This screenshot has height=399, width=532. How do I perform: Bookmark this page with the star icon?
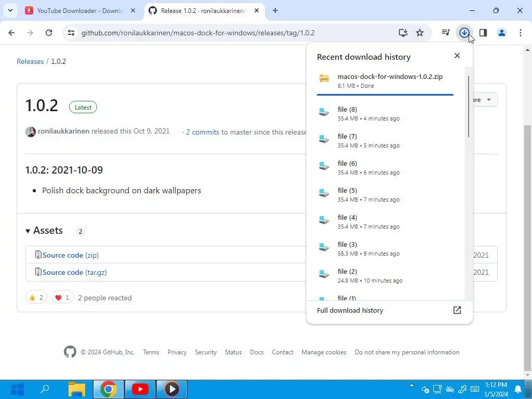click(x=420, y=33)
